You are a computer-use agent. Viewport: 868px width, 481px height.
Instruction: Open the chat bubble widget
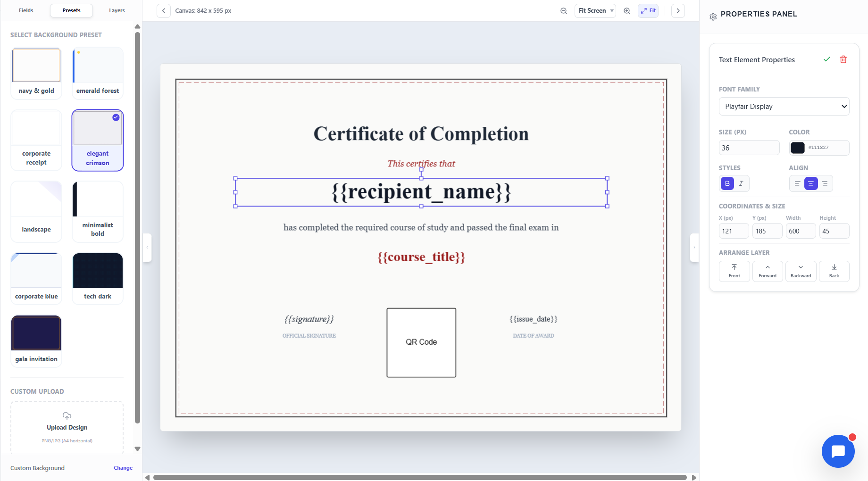pyautogui.click(x=838, y=451)
